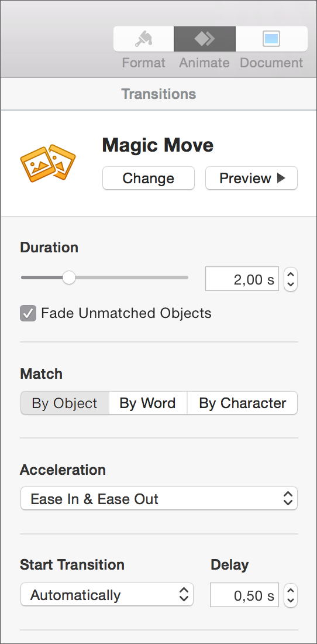Click the Magic Move transition icon
Viewport: 317px width, 644px height.
[x=48, y=163]
